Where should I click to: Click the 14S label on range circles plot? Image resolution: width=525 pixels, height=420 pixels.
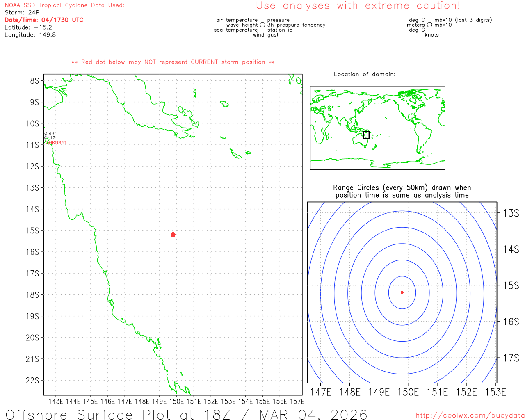click(x=511, y=249)
